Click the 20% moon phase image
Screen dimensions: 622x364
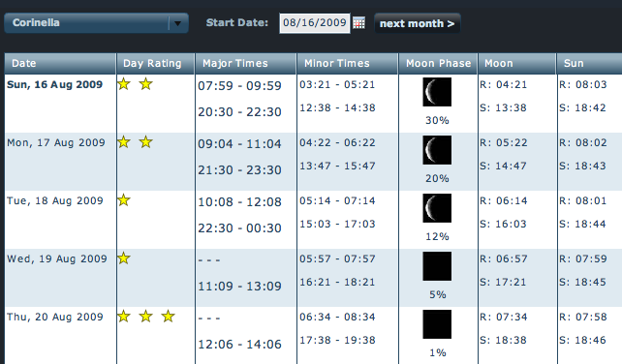pyautogui.click(x=437, y=150)
